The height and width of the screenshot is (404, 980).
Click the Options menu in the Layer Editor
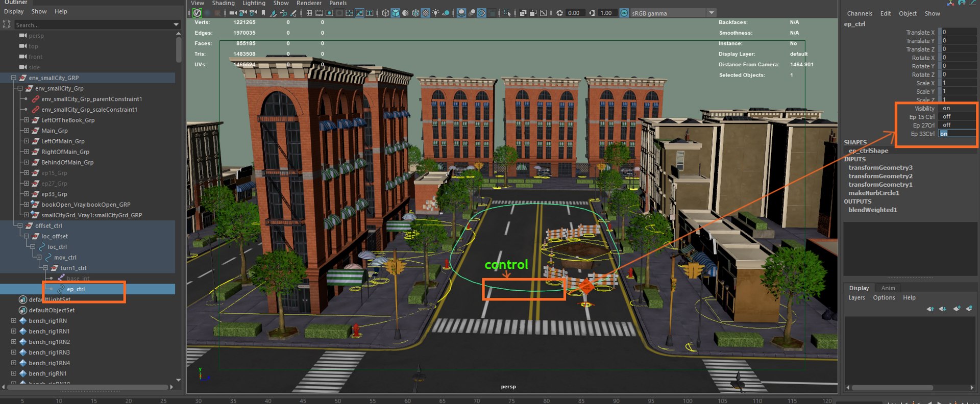tap(884, 298)
